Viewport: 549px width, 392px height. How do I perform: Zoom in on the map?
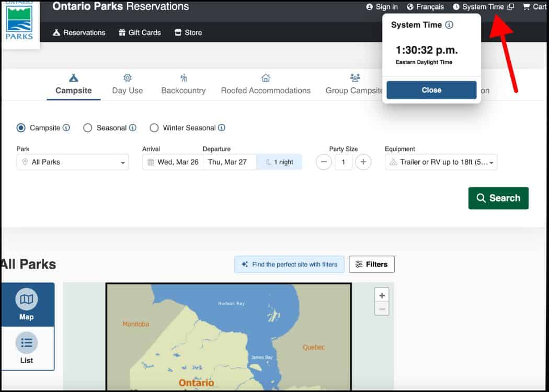(382, 295)
